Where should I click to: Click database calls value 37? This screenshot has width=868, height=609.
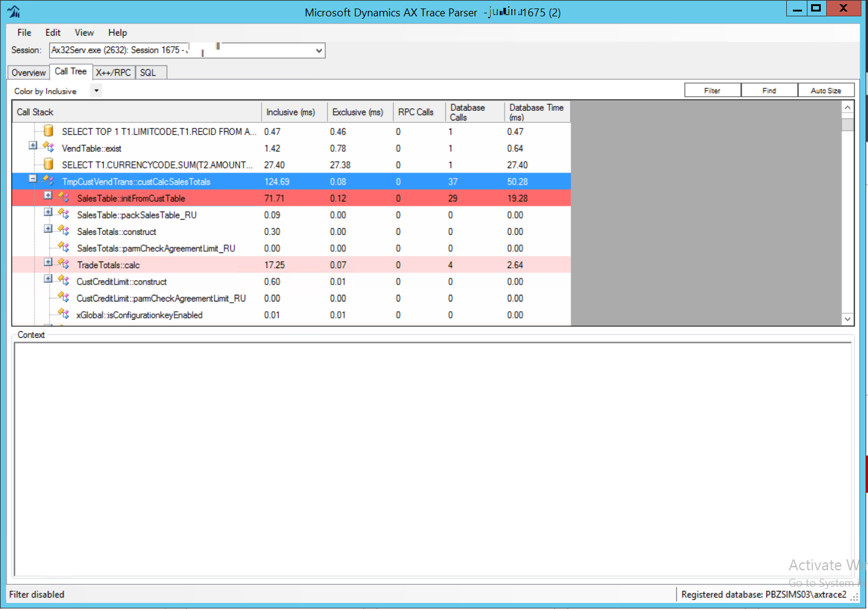pos(453,182)
